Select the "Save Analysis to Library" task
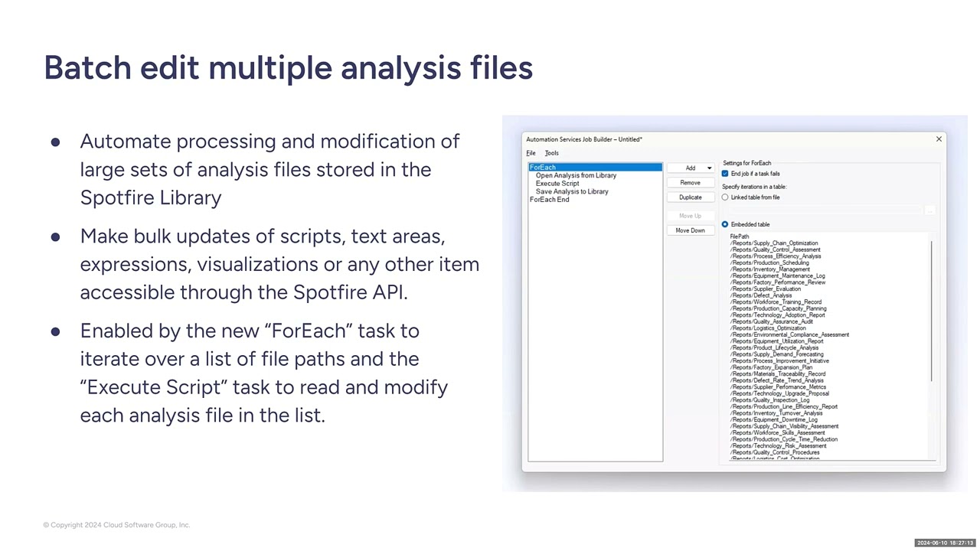This screenshot has height=551, width=980. (x=570, y=191)
